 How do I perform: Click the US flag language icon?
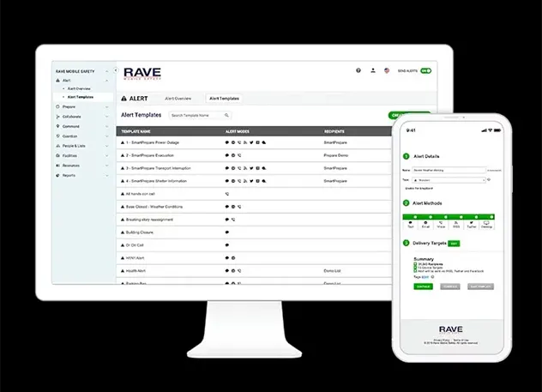388,70
